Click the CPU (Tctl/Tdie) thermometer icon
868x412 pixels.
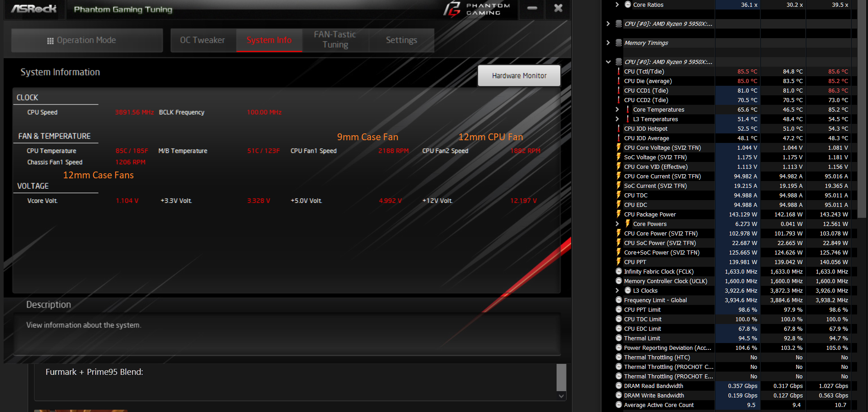[618, 71]
